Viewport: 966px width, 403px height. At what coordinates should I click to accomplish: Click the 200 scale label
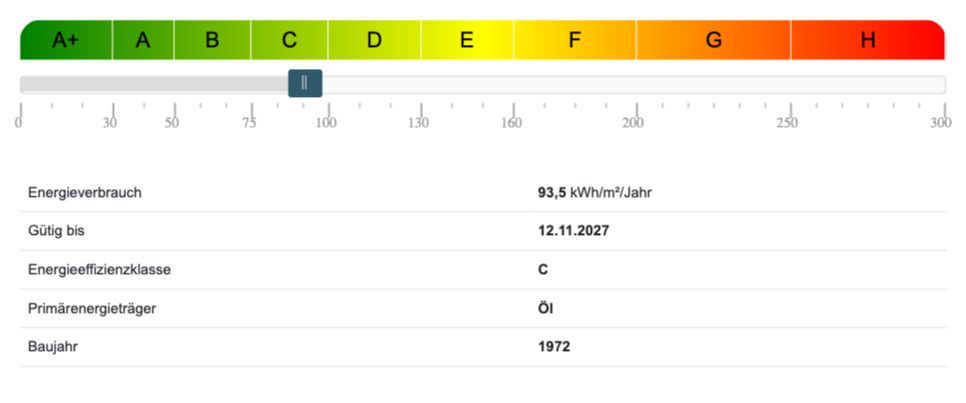(x=633, y=123)
